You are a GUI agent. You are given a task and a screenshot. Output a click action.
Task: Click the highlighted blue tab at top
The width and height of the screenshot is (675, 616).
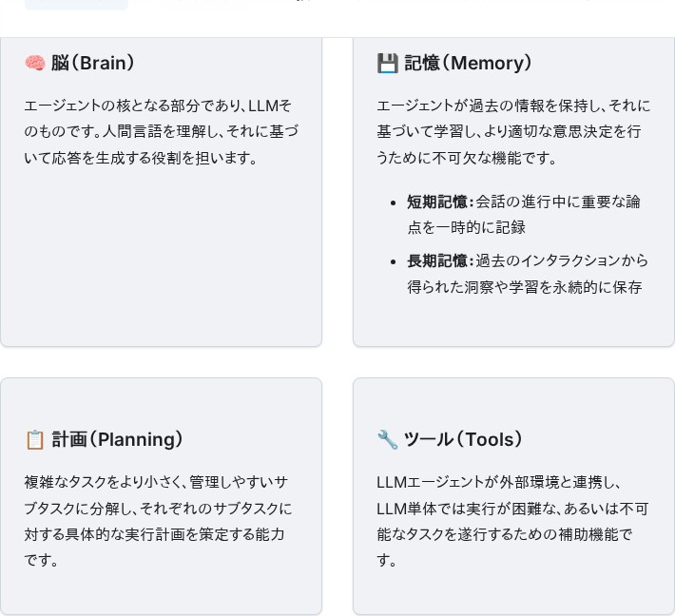(x=76, y=5)
